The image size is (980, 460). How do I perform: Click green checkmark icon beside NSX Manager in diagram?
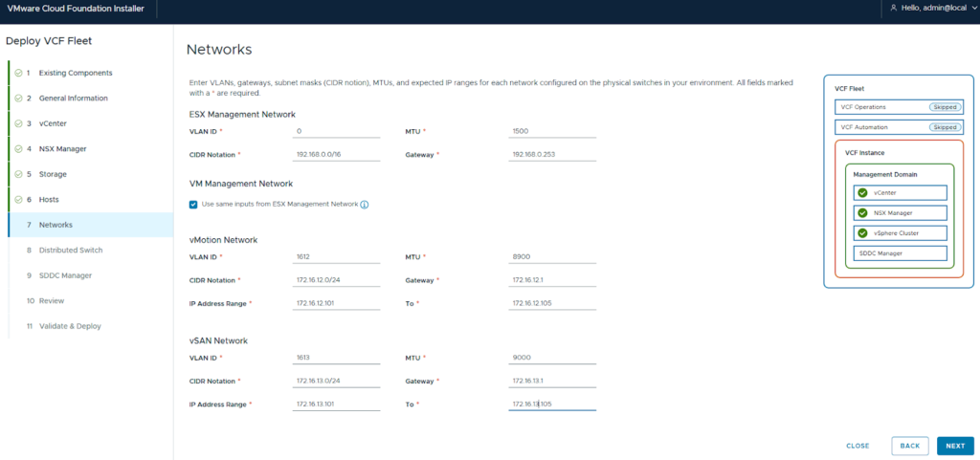click(863, 213)
